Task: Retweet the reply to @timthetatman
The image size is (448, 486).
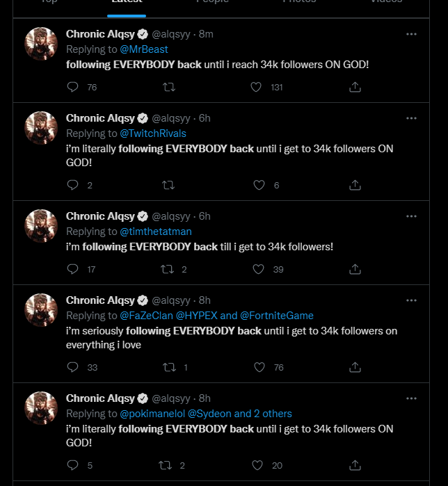Action: click(x=167, y=269)
